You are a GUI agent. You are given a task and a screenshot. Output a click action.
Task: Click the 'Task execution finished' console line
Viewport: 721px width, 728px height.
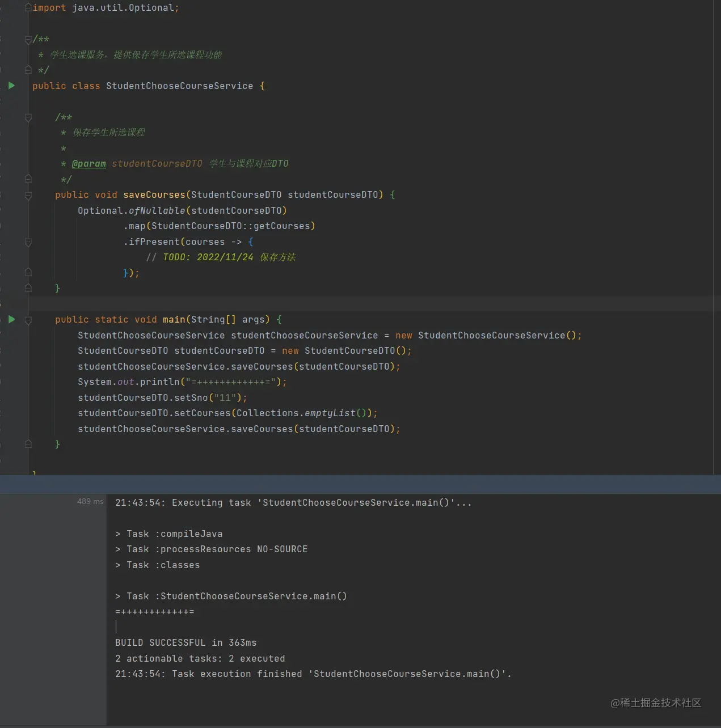point(313,674)
